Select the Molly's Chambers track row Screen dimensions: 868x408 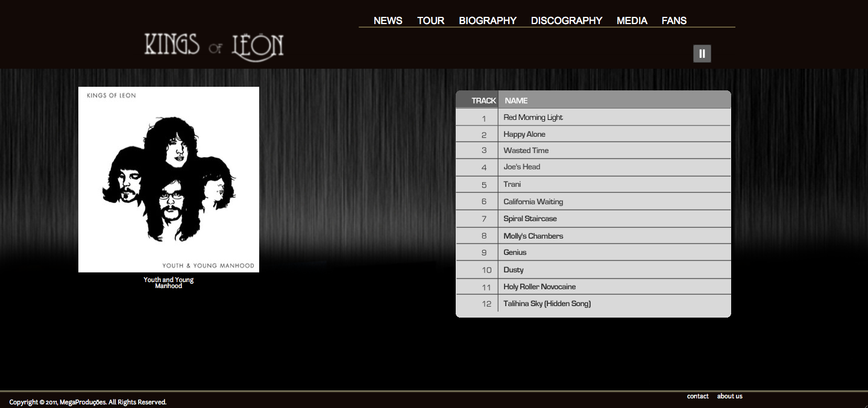pyautogui.click(x=533, y=236)
